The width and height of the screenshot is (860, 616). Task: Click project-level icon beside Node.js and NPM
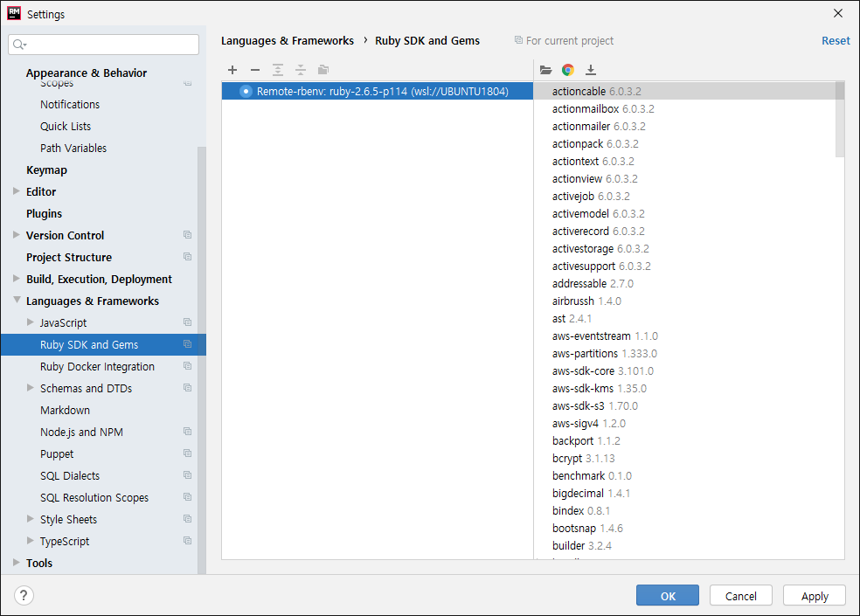coord(188,432)
